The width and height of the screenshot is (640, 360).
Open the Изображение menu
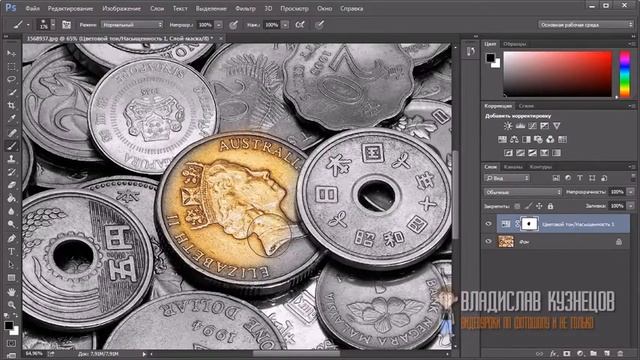click(x=121, y=8)
